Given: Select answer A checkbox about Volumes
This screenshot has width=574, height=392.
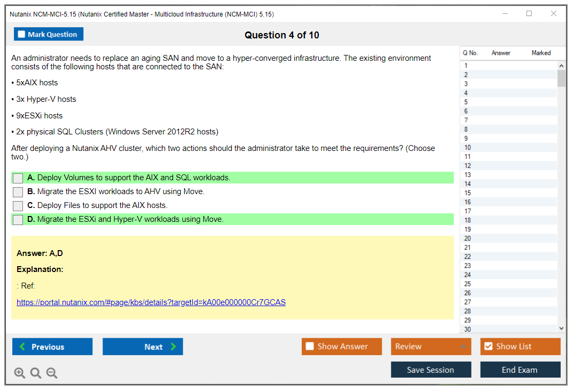Looking at the screenshot, I should pos(18,178).
